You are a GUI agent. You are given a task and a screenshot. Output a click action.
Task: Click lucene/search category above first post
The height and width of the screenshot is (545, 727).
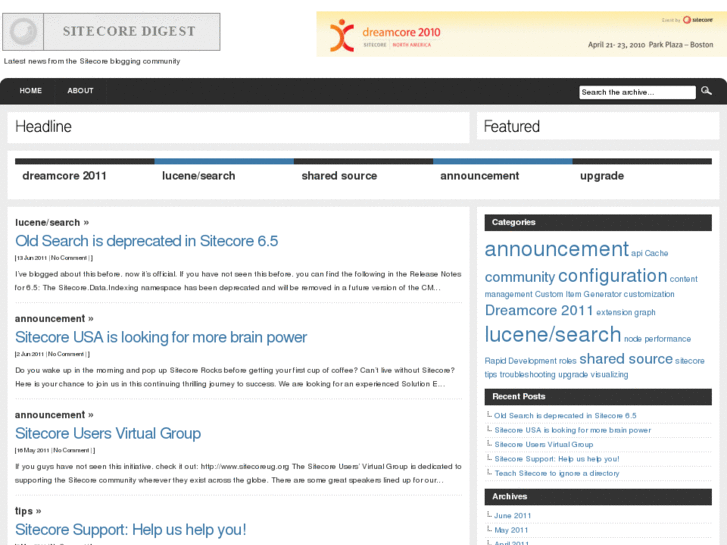(x=47, y=223)
